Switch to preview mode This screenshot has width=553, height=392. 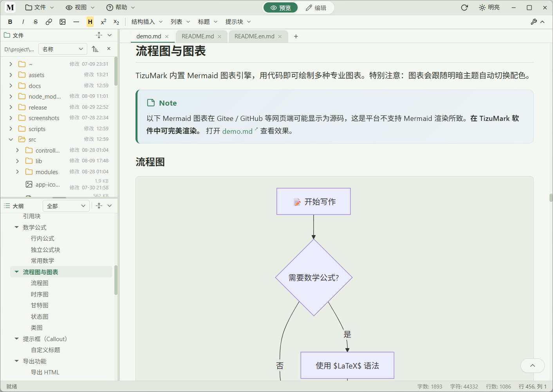280,8
